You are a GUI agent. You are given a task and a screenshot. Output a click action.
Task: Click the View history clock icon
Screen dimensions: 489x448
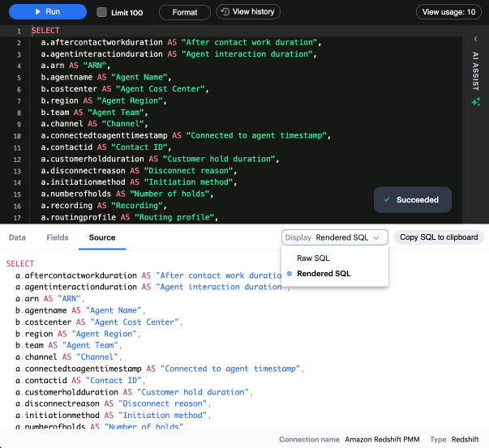[225, 12]
